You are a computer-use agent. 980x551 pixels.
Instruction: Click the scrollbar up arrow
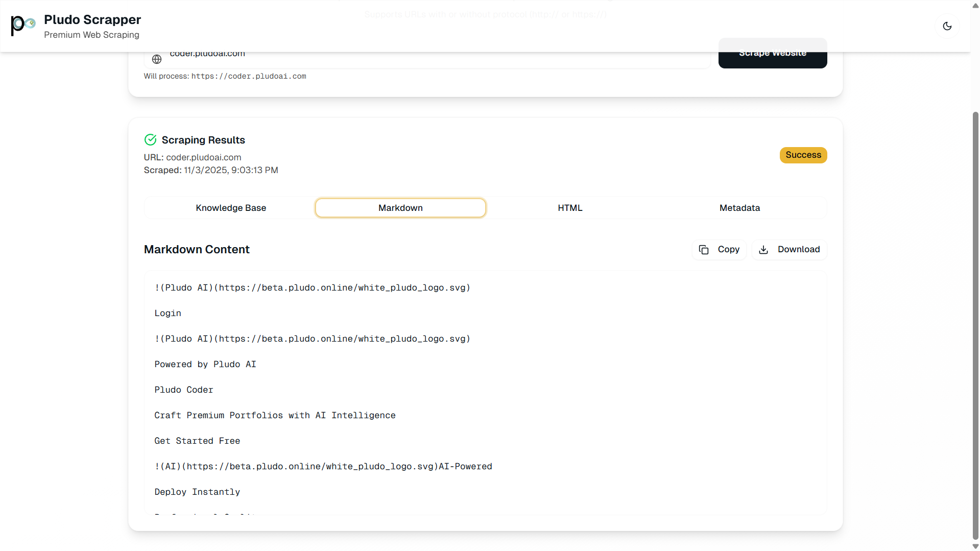pyautogui.click(x=974, y=5)
